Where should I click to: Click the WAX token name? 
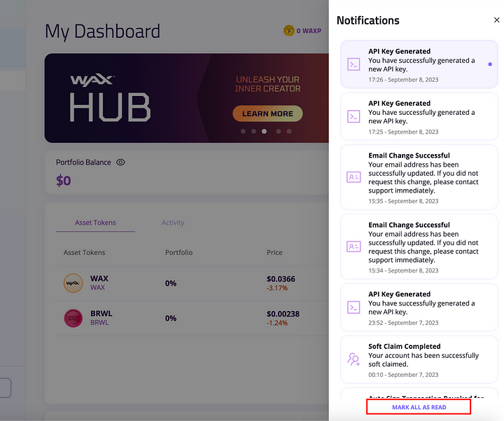[99, 279]
